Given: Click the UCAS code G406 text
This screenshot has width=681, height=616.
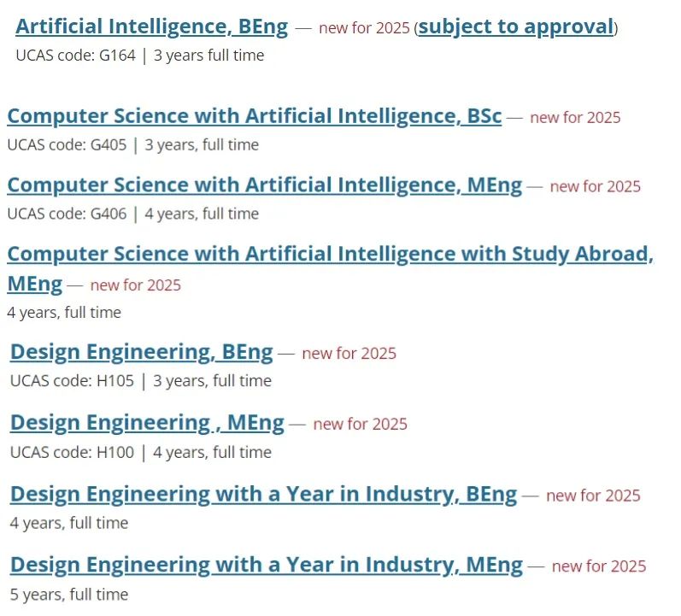Looking at the screenshot, I should tap(67, 214).
